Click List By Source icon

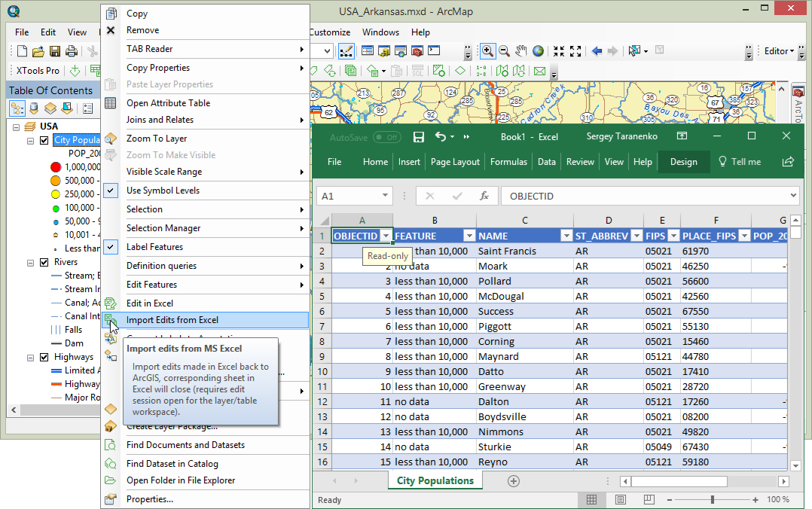(34, 108)
